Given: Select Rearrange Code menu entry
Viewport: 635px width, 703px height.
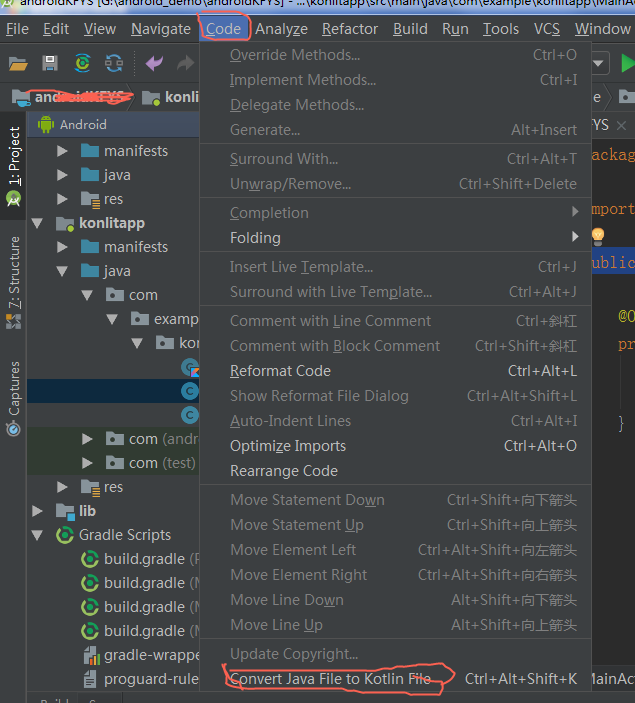Looking at the screenshot, I should point(395,471).
